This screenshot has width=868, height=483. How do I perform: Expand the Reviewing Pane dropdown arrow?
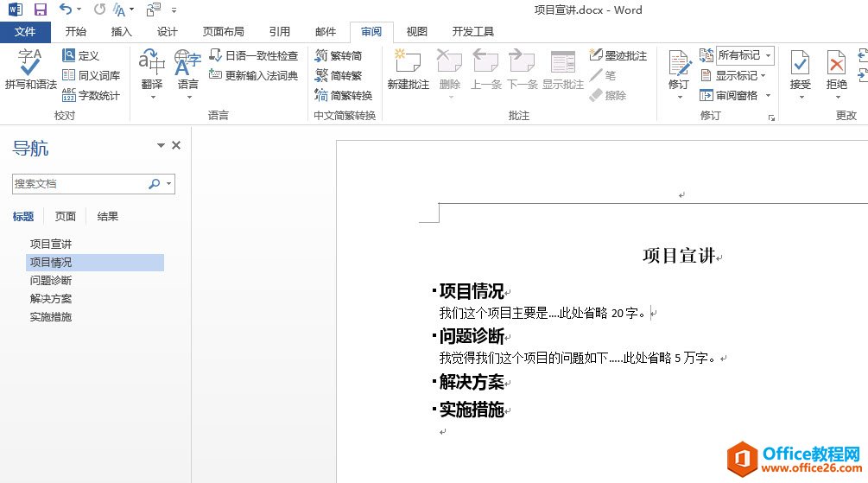768,95
